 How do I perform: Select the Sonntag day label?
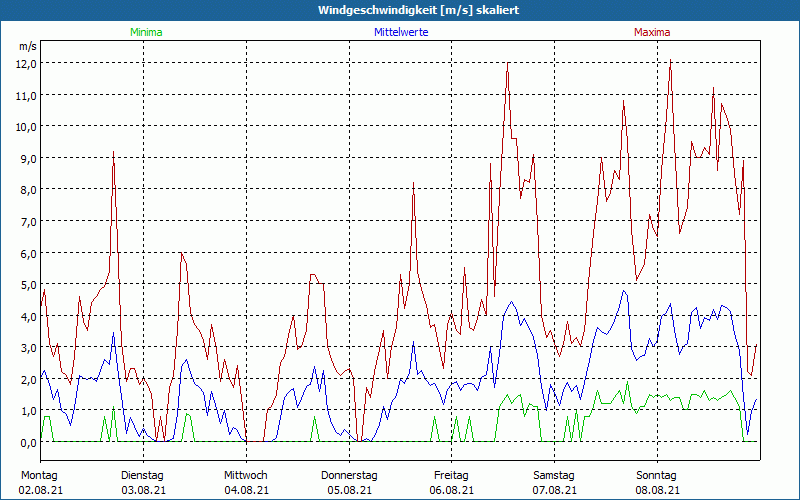pos(657,475)
